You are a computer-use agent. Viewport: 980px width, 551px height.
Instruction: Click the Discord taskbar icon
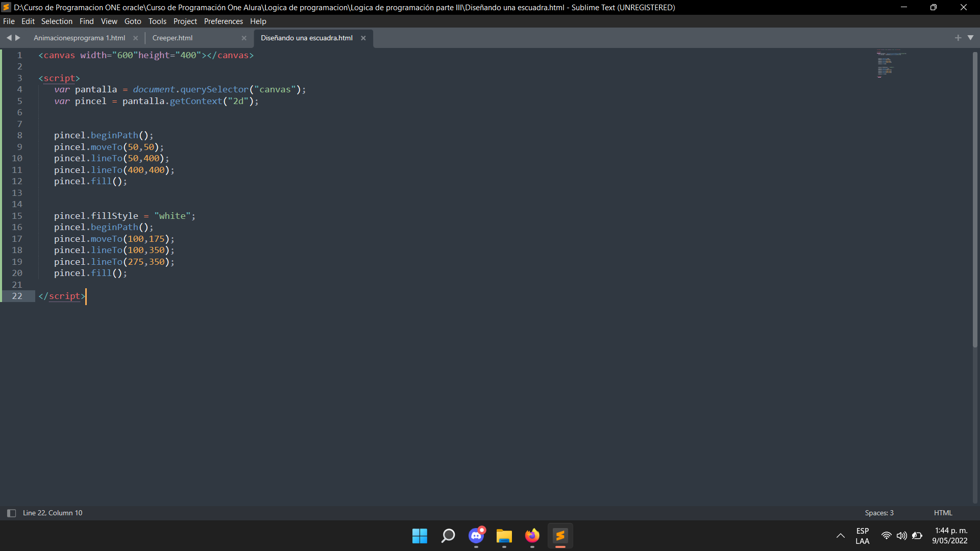pos(476,536)
